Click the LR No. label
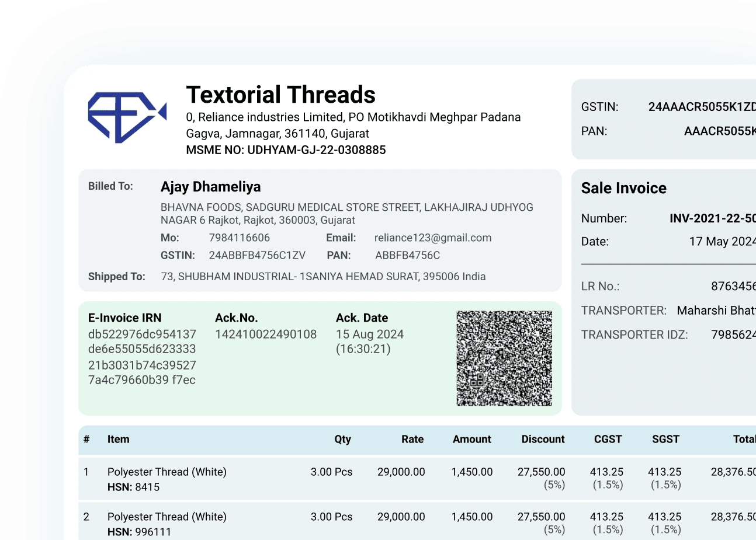Image resolution: width=756 pixels, height=540 pixels. [x=600, y=287]
